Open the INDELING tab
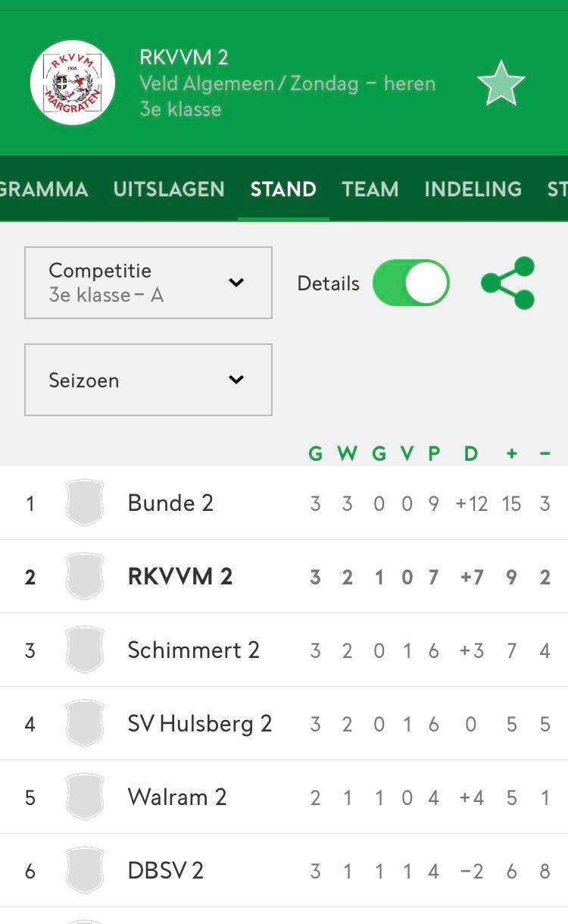 point(473,189)
